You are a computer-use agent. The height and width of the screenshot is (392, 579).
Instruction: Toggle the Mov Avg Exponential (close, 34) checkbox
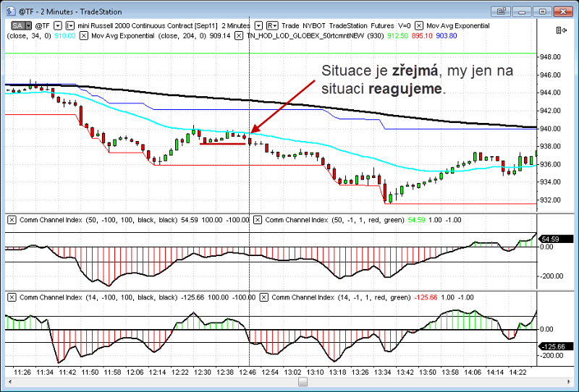(x=419, y=26)
